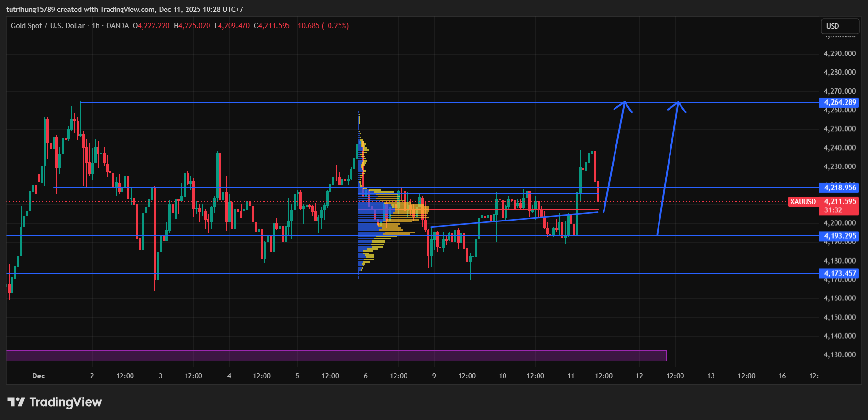
Task: Click the 4,290.000 label on the price axis
Action: click(x=839, y=54)
